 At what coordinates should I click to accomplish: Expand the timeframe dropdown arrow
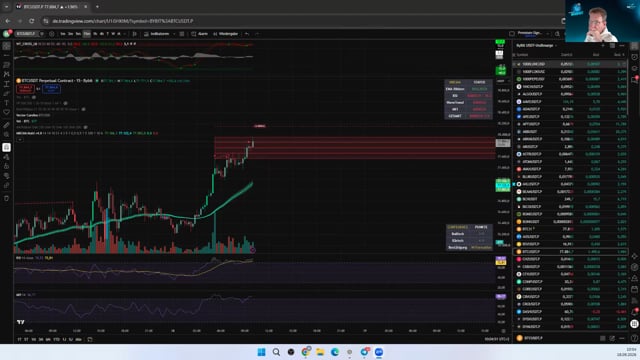click(124, 34)
